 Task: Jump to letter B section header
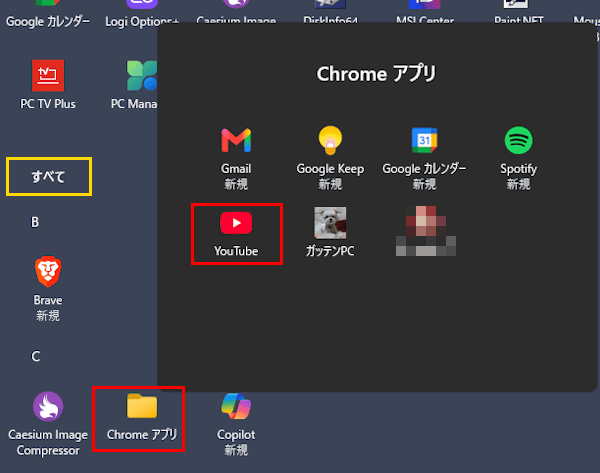click(35, 222)
